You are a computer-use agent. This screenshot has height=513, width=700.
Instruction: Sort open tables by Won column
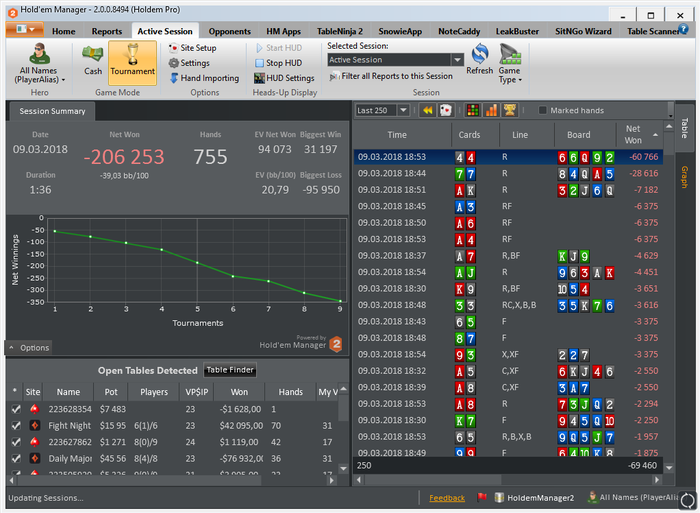coord(239,392)
